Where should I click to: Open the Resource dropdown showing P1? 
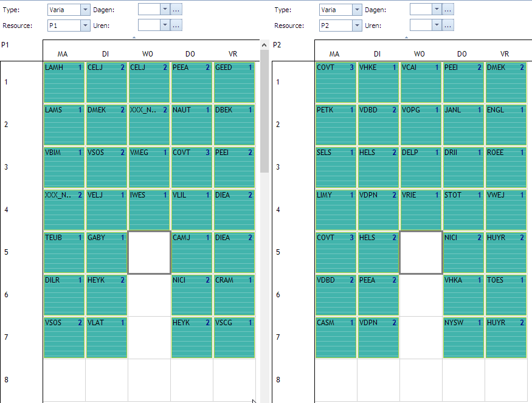pyautogui.click(x=85, y=26)
